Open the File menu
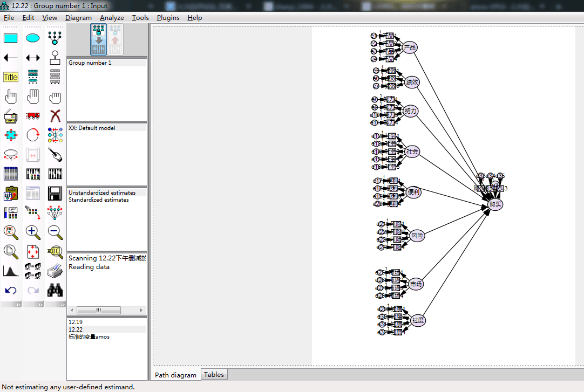Viewport: 584px width, 392px height. [x=9, y=17]
